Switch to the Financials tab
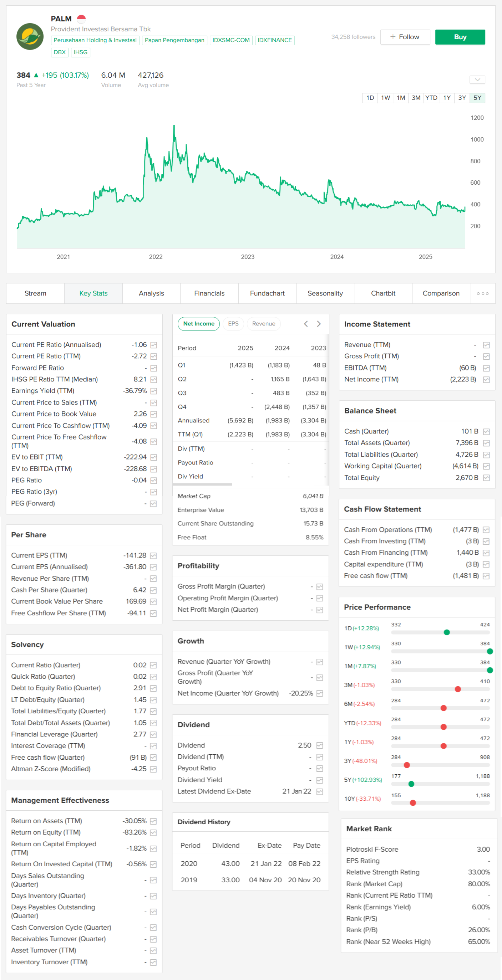This screenshot has width=502, height=980. 209,293
